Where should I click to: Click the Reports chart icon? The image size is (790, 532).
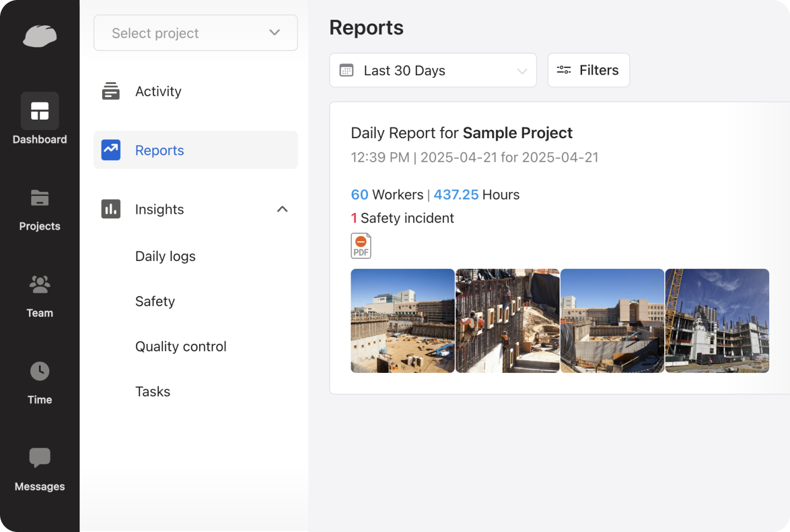pyautogui.click(x=110, y=150)
